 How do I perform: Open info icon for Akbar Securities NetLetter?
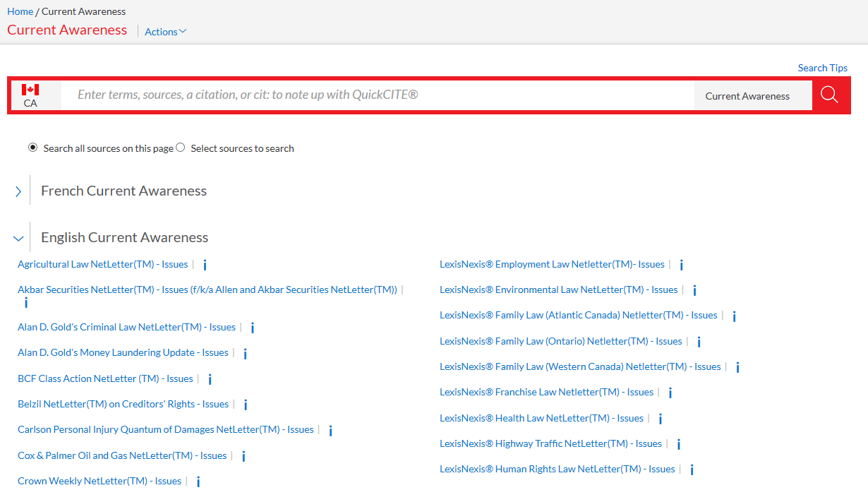point(26,302)
